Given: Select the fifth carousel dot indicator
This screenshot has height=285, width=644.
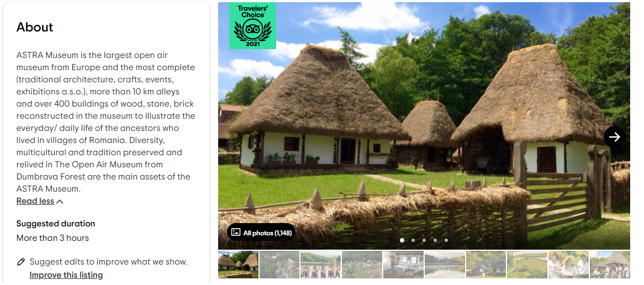Looking at the screenshot, I should pyautogui.click(x=446, y=240).
